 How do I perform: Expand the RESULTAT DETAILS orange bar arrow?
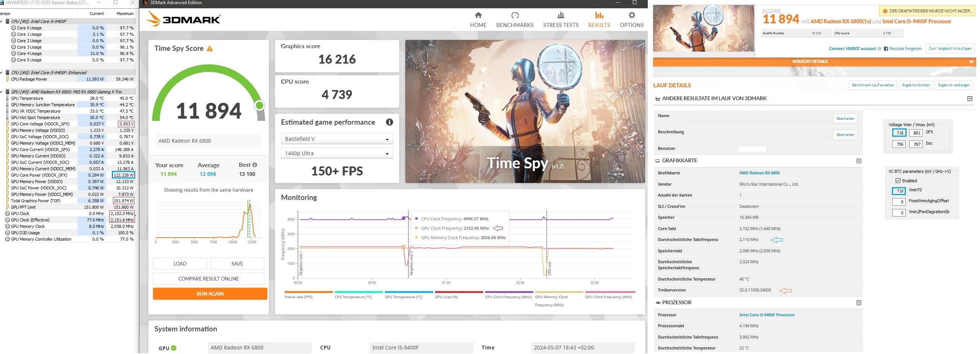pos(971,62)
